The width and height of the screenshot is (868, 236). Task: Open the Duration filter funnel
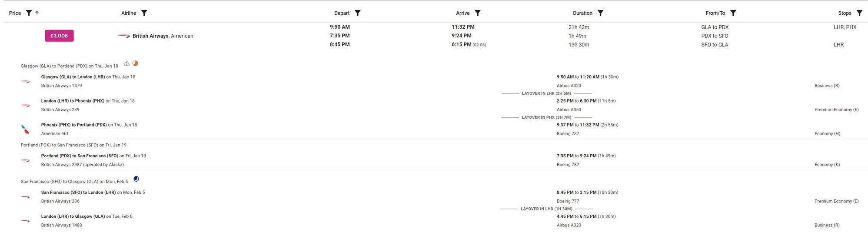[601, 13]
